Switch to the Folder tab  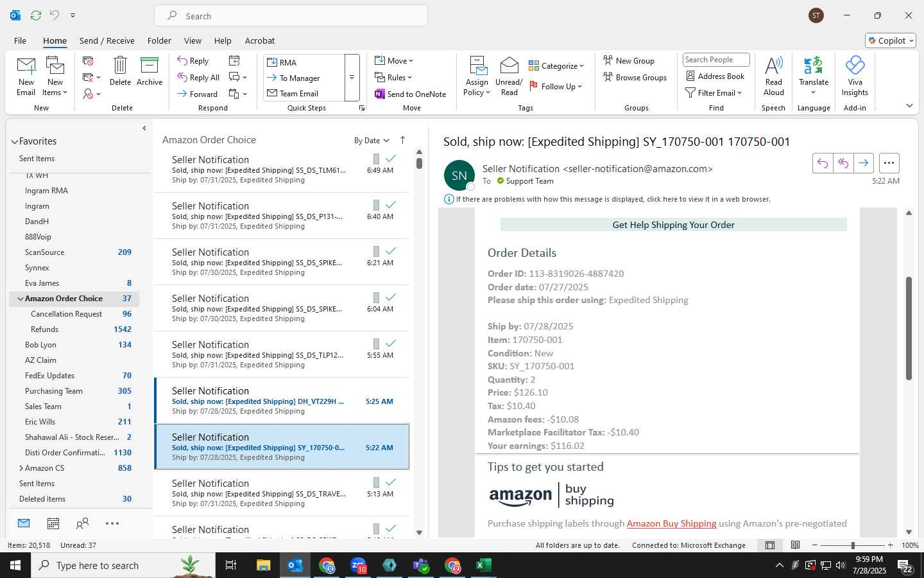159,40
